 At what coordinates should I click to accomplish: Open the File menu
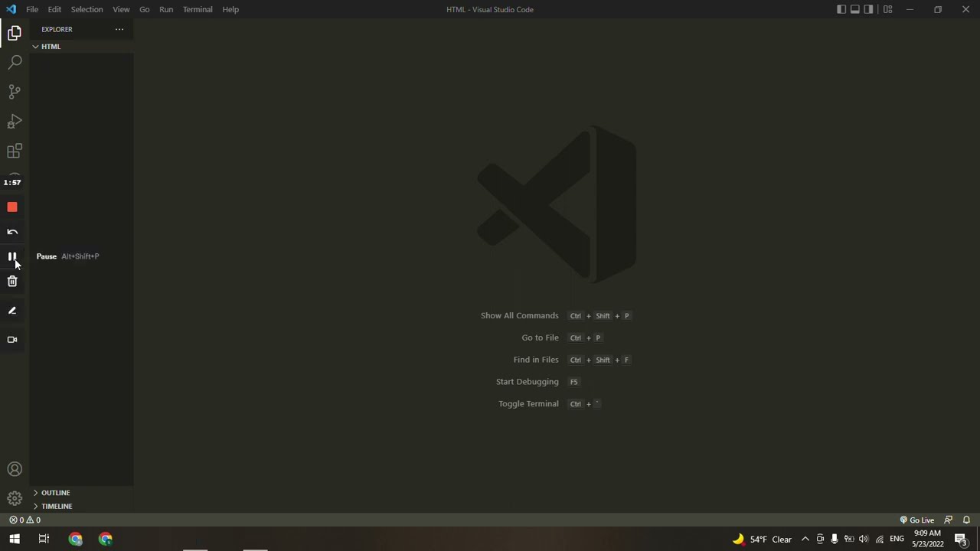pos(32,9)
